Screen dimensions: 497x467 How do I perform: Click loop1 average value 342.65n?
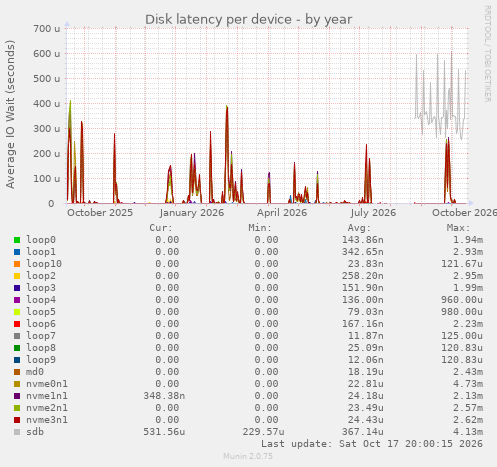(363, 252)
